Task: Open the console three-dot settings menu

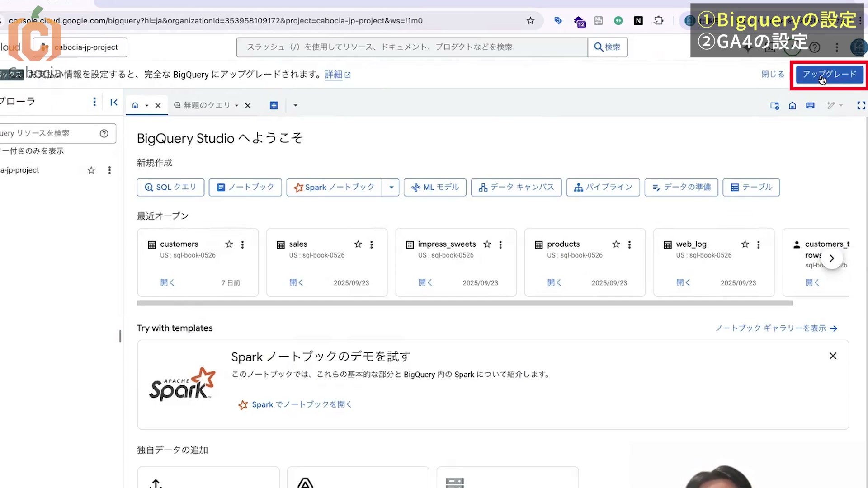Action: click(x=837, y=47)
